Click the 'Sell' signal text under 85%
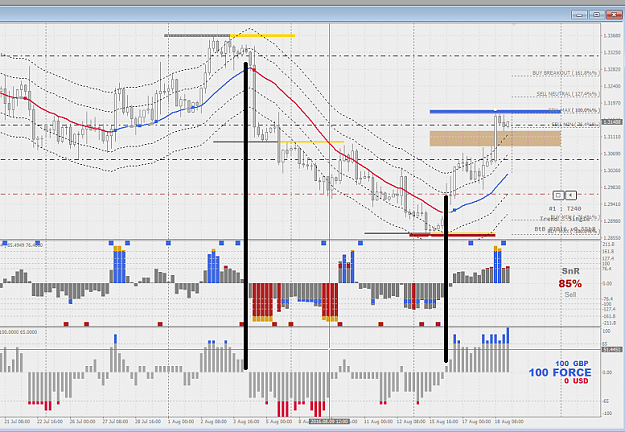The width and height of the screenshot is (625, 432). coord(570,295)
